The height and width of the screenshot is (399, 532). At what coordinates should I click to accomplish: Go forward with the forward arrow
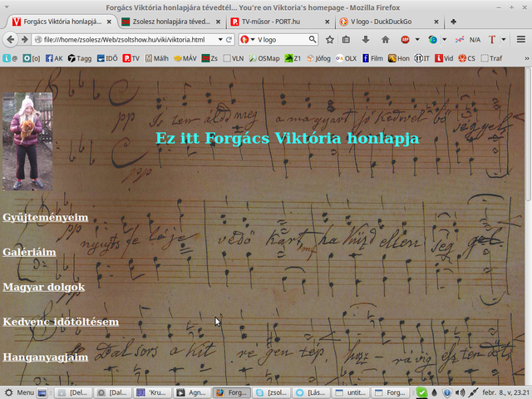[24, 40]
